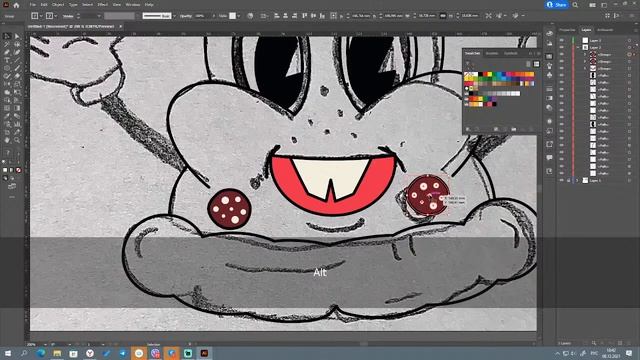Select the Zoom tool
The width and height of the screenshot is (640, 360).
(x=17, y=140)
